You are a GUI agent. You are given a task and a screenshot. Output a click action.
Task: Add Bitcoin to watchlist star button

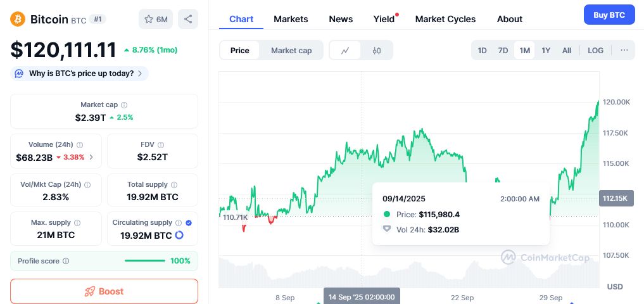pos(155,19)
